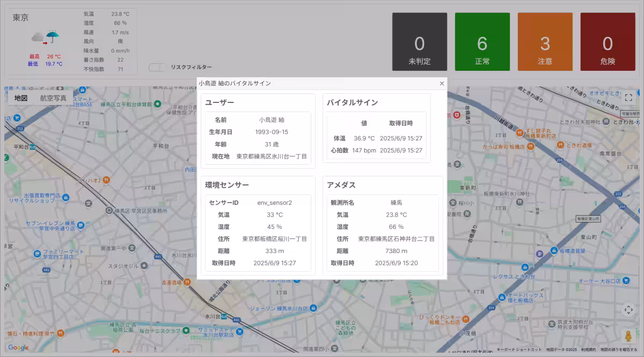This screenshot has height=357, width=644.
Task: Select the 地図 map type
Action: (x=21, y=98)
